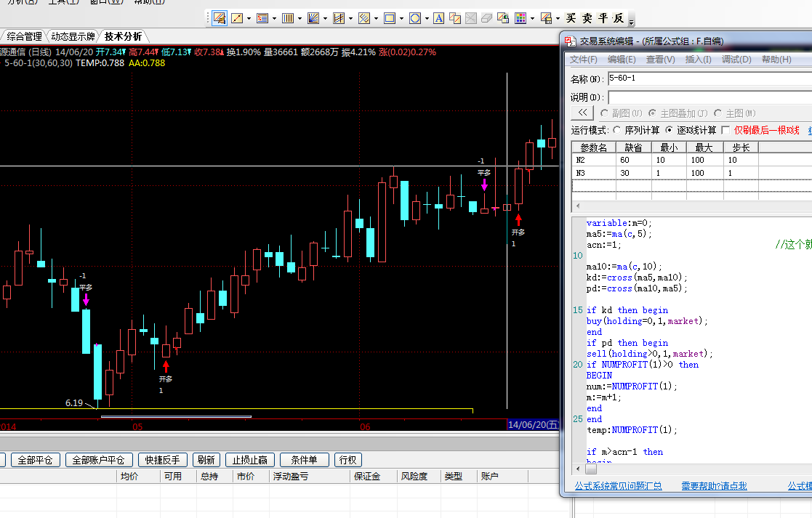Image resolution: width=812 pixels, height=518 pixels.
Task: Enable 仅刷最后一根K线 checkbox
Action: pyautogui.click(x=725, y=130)
